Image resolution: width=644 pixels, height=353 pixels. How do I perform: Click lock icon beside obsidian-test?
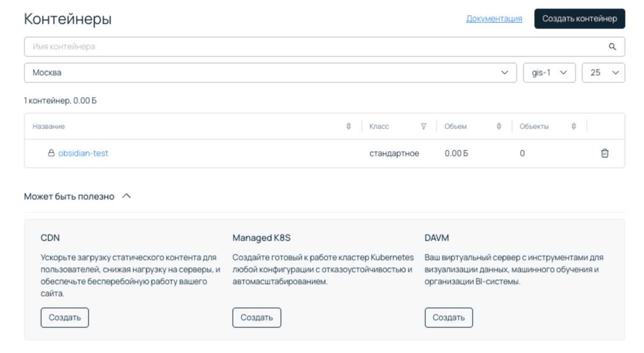coord(51,153)
